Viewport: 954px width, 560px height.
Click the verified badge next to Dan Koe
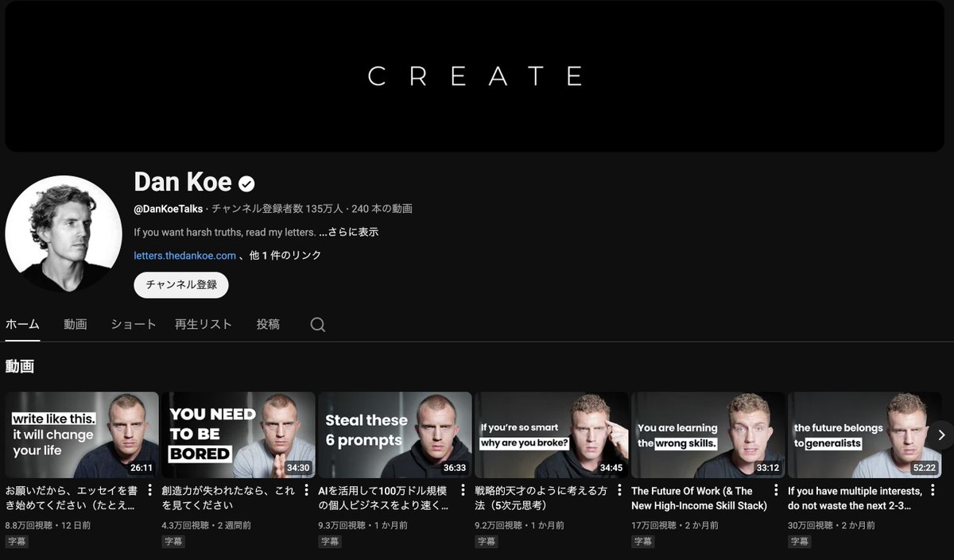(x=247, y=183)
